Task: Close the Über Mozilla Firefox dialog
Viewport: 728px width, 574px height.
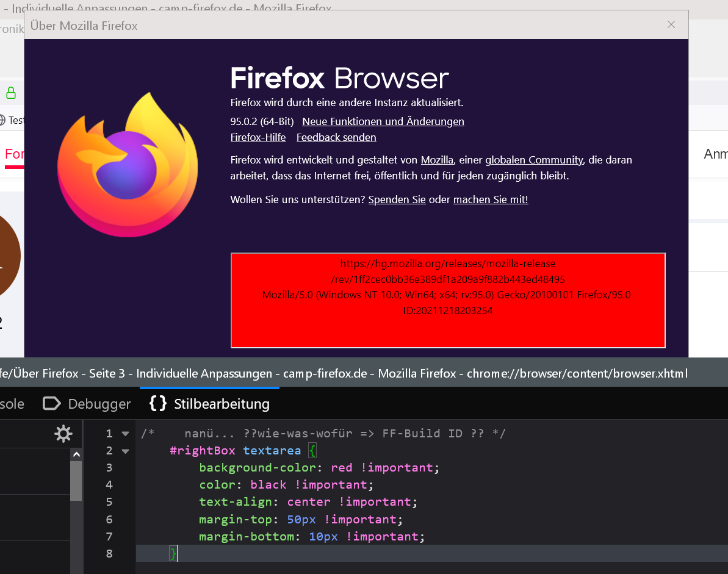Action: pyautogui.click(x=671, y=24)
